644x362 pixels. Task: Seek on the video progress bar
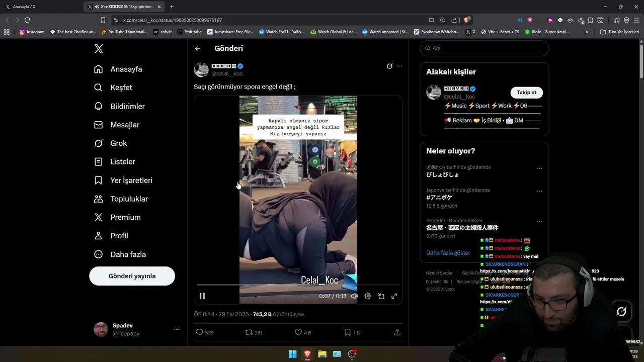[x=298, y=285]
